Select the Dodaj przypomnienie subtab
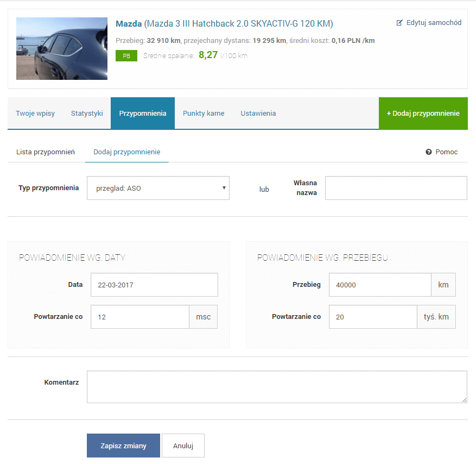Screen dimensions: 476x464 pyautogui.click(x=126, y=152)
